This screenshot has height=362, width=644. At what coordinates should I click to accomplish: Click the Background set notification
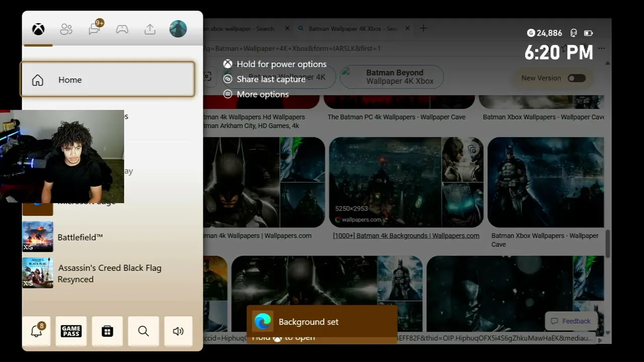pyautogui.click(x=322, y=322)
